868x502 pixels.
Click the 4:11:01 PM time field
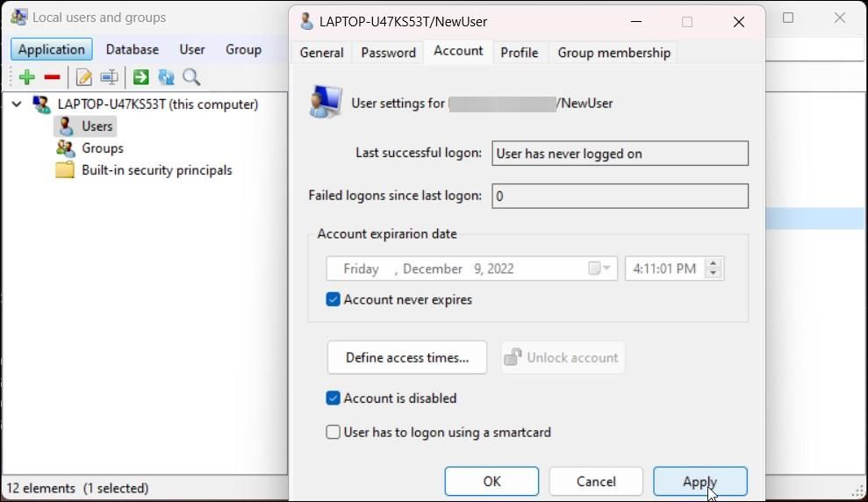click(674, 269)
